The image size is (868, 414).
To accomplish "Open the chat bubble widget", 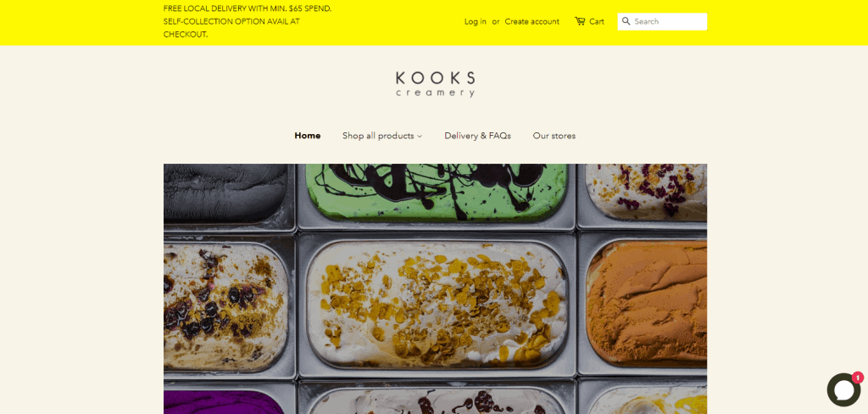I will coord(843,389).
